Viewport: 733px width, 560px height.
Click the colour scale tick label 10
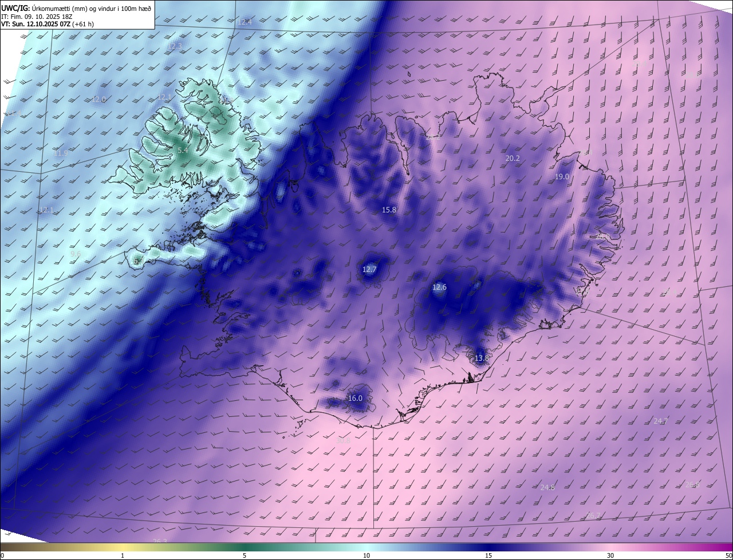(x=366, y=556)
